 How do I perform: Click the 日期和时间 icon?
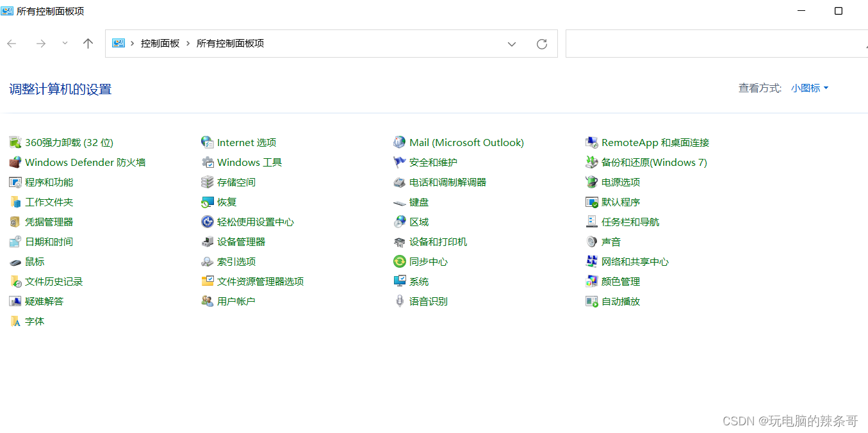[x=15, y=241]
